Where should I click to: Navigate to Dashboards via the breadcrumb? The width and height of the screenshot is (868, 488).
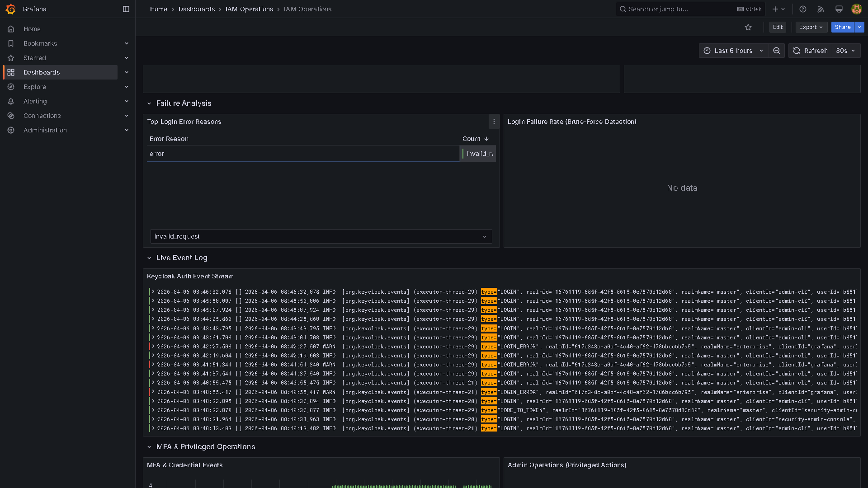(x=197, y=9)
